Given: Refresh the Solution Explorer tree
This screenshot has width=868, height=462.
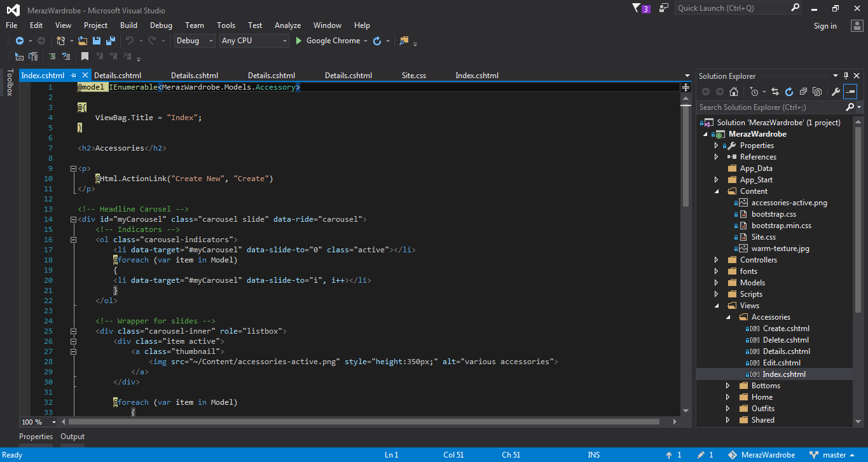Looking at the screenshot, I should (x=789, y=92).
